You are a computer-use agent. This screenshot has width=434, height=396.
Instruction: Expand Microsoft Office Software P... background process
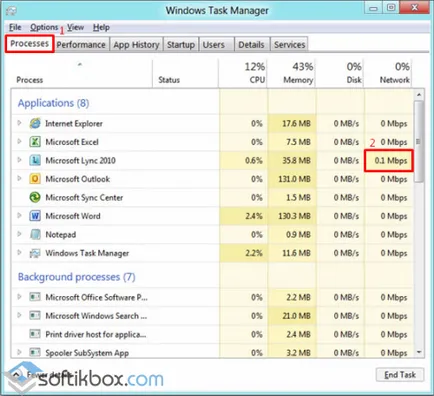[x=19, y=297]
